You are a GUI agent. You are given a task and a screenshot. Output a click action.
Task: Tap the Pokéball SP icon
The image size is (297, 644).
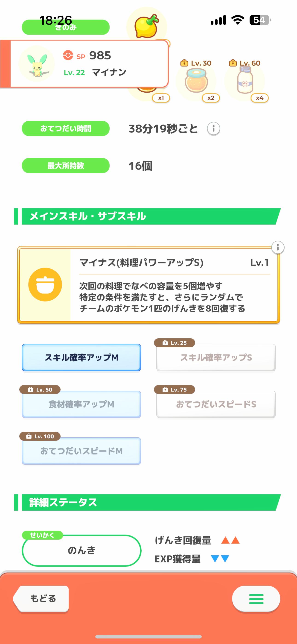click(x=68, y=55)
